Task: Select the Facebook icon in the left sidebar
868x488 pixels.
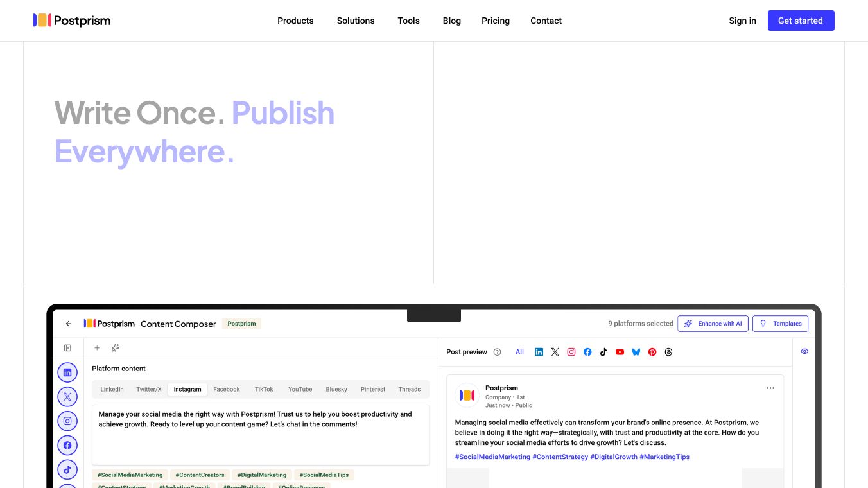Action: [x=67, y=445]
